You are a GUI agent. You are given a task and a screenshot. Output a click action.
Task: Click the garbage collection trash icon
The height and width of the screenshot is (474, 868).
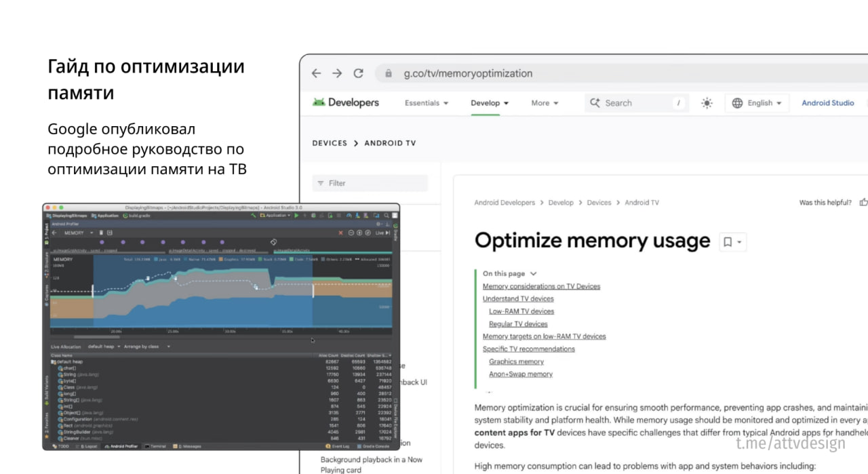[101, 233]
